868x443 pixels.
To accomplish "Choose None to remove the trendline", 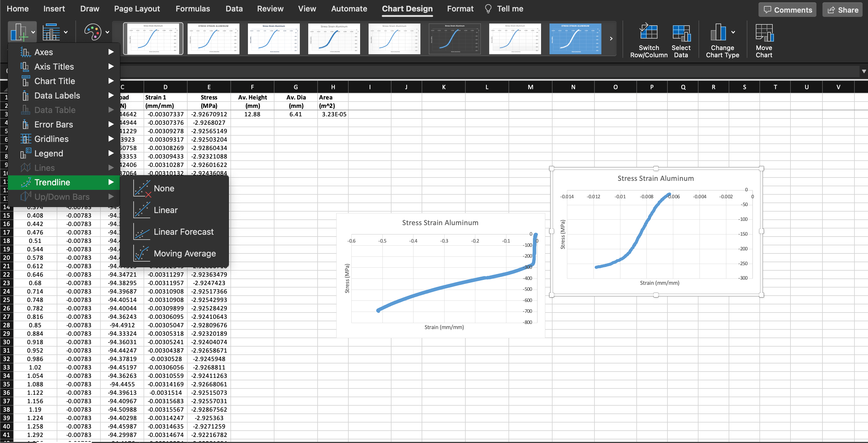I will point(164,188).
